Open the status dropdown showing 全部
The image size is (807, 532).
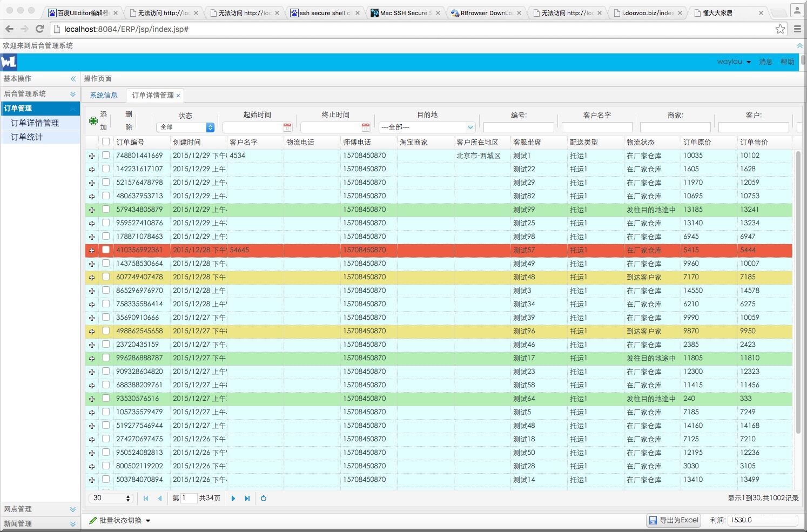(x=186, y=127)
